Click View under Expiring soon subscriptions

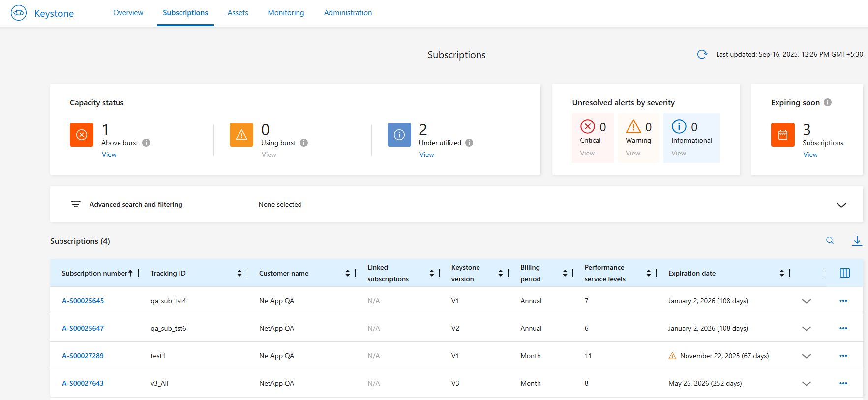click(810, 154)
